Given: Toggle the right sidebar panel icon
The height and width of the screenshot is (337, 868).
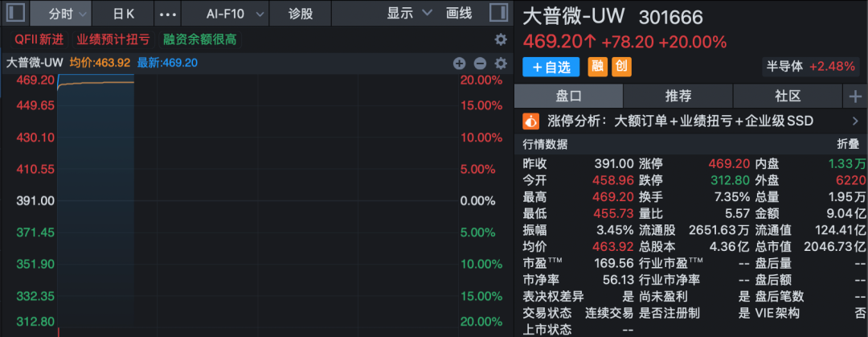Looking at the screenshot, I should click(x=499, y=13).
